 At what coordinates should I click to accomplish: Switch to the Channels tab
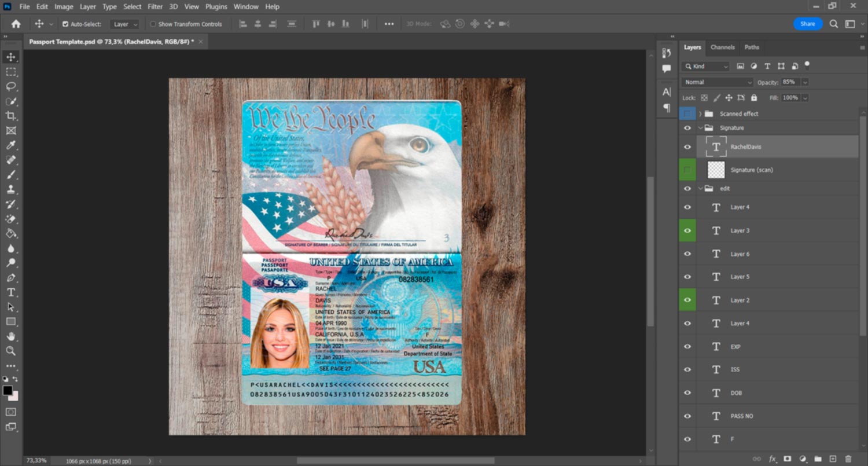point(722,47)
